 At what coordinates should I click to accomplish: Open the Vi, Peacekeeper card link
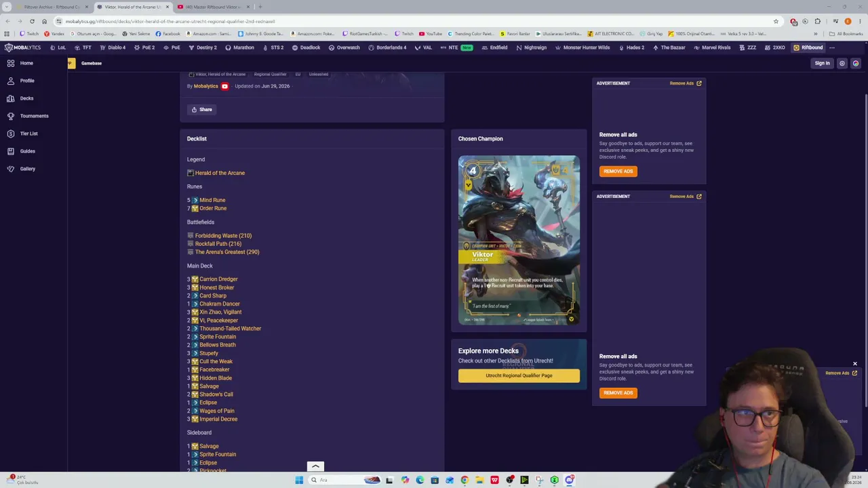(218, 321)
